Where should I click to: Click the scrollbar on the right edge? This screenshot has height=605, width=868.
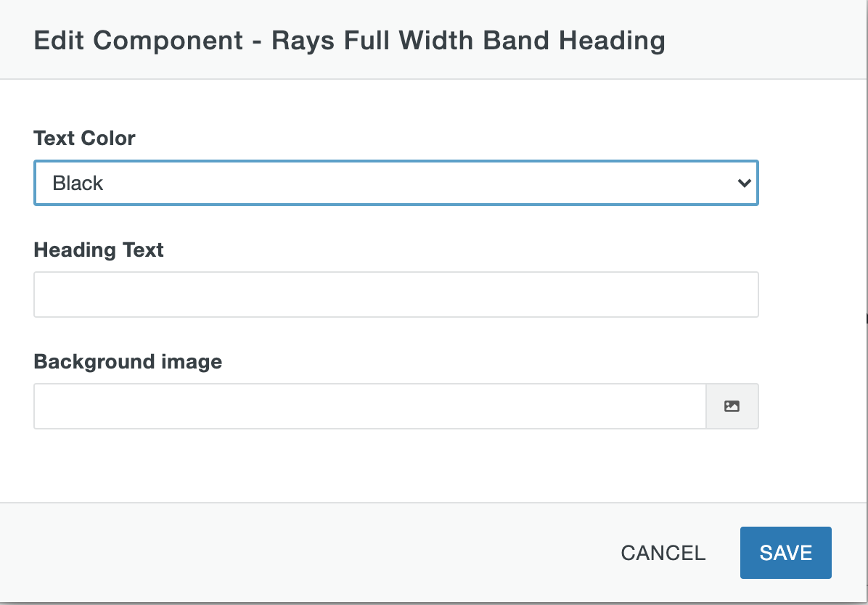click(x=865, y=317)
